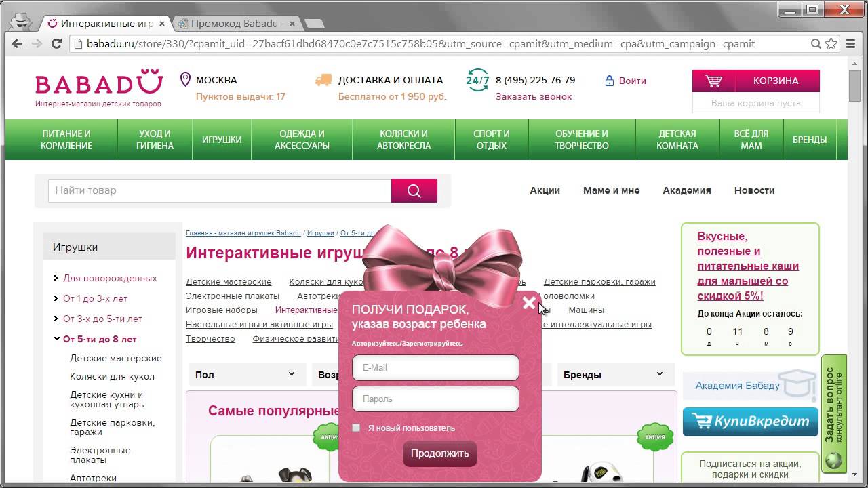This screenshot has height=488, width=868.
Task: Click Заказать звонок link
Action: [x=534, y=96]
